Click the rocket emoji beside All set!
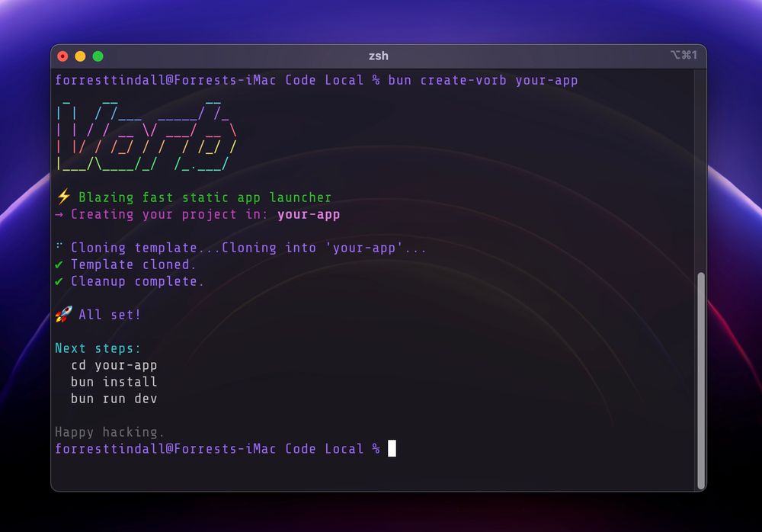 click(x=64, y=314)
